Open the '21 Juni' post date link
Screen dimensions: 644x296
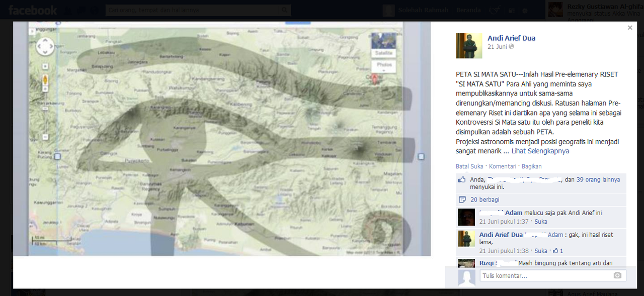point(497,47)
